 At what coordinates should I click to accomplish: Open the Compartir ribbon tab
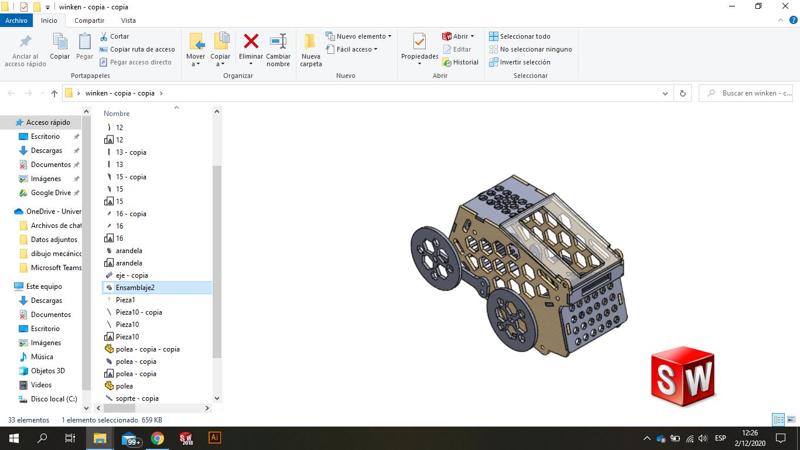[89, 20]
